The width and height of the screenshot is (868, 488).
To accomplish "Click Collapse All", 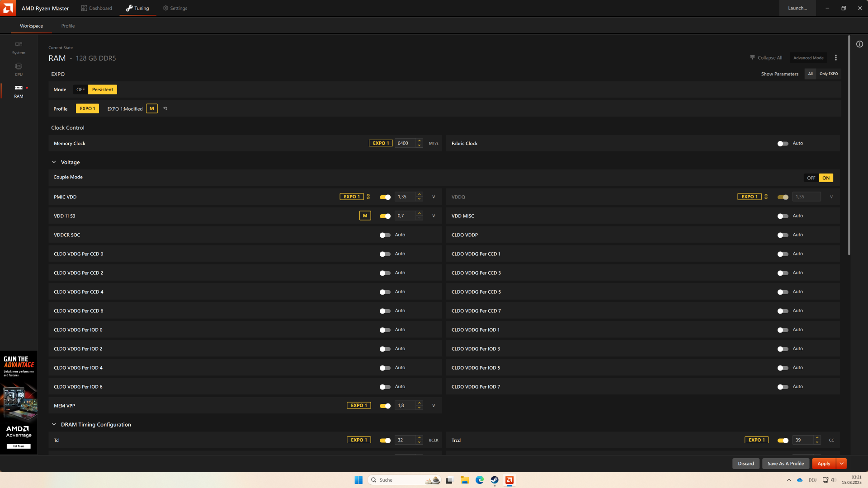I will [x=766, y=58].
